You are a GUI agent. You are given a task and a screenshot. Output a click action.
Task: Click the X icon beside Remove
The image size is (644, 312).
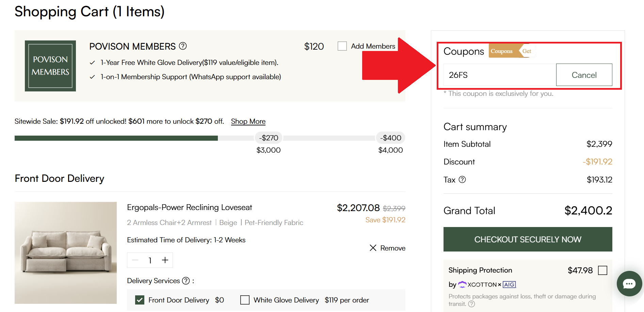point(373,248)
